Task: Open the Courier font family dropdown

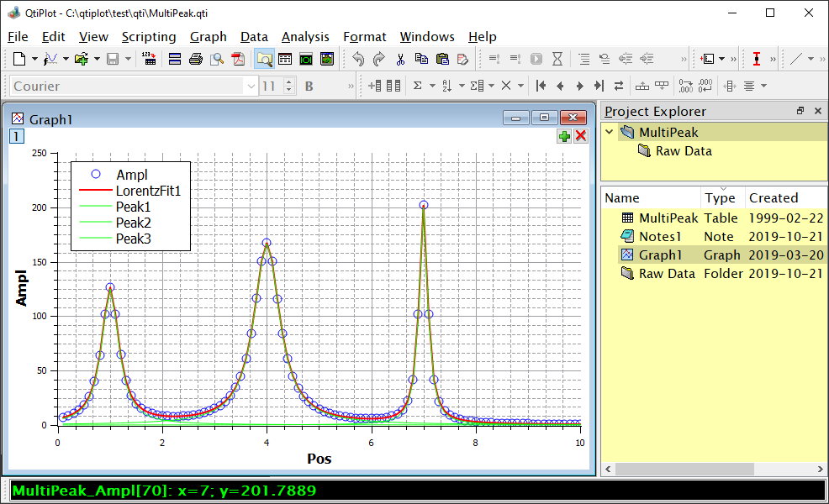Action: click(x=251, y=86)
